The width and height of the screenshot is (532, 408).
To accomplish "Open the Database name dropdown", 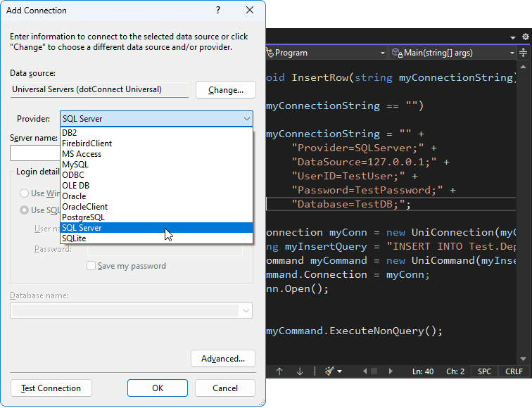I will (246, 311).
